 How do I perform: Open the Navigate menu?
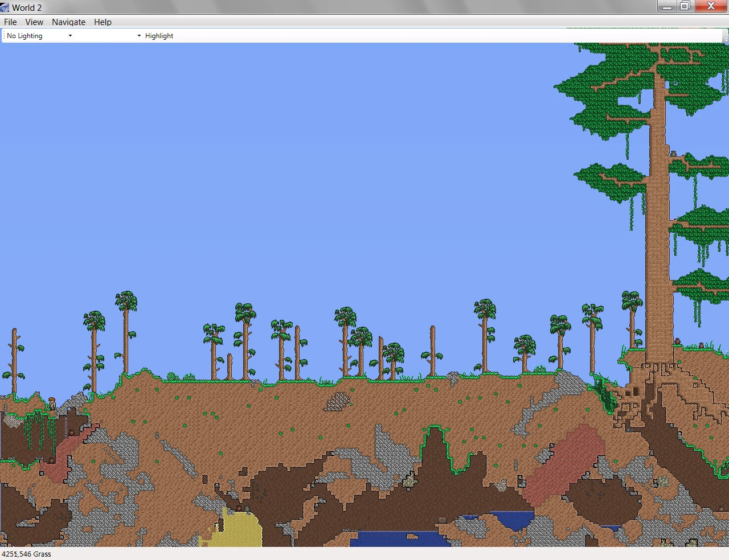tap(68, 22)
